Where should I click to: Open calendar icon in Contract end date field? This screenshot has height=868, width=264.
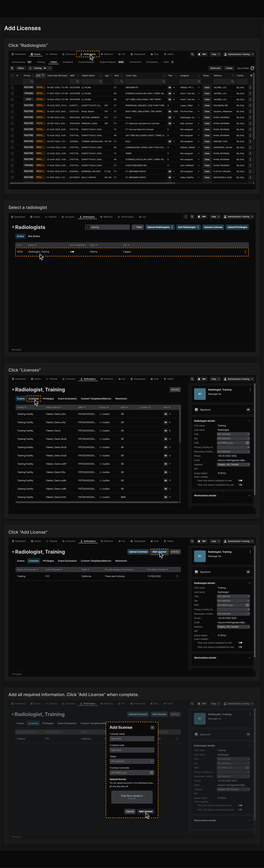(151, 773)
